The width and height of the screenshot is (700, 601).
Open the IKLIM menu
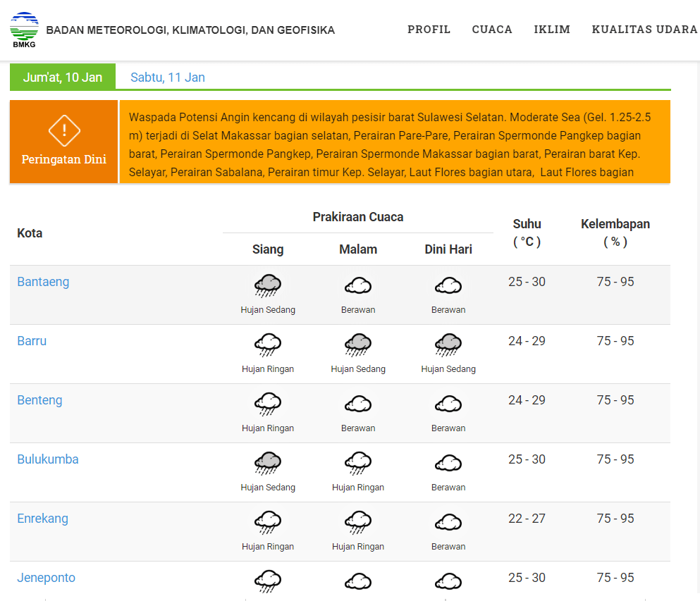(552, 30)
